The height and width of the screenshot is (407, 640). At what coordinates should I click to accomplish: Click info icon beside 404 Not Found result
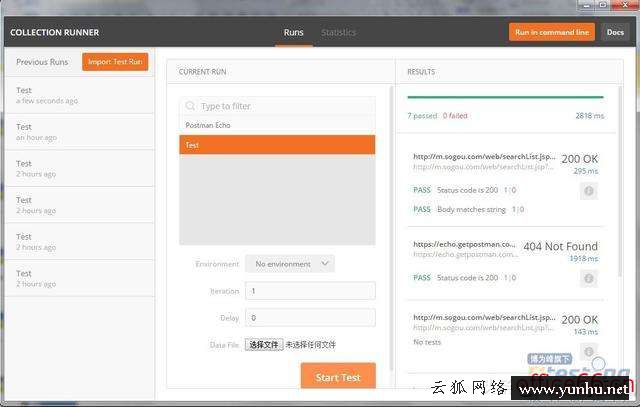point(589,278)
